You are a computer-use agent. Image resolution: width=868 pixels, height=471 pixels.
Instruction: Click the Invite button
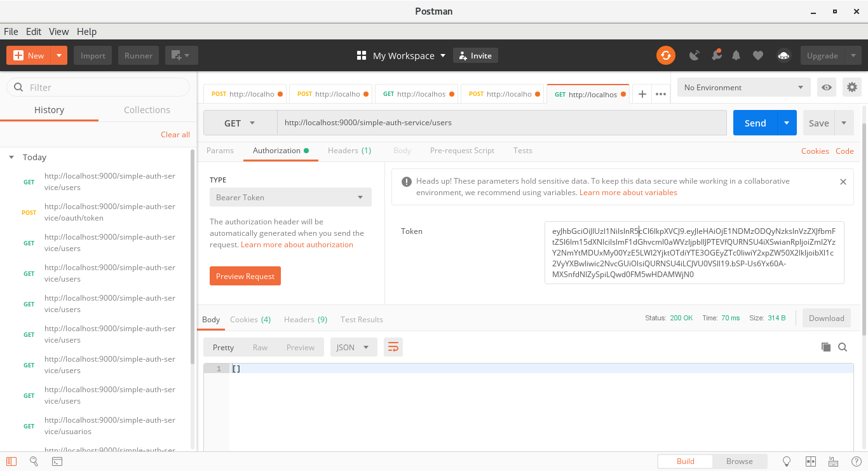pos(475,55)
